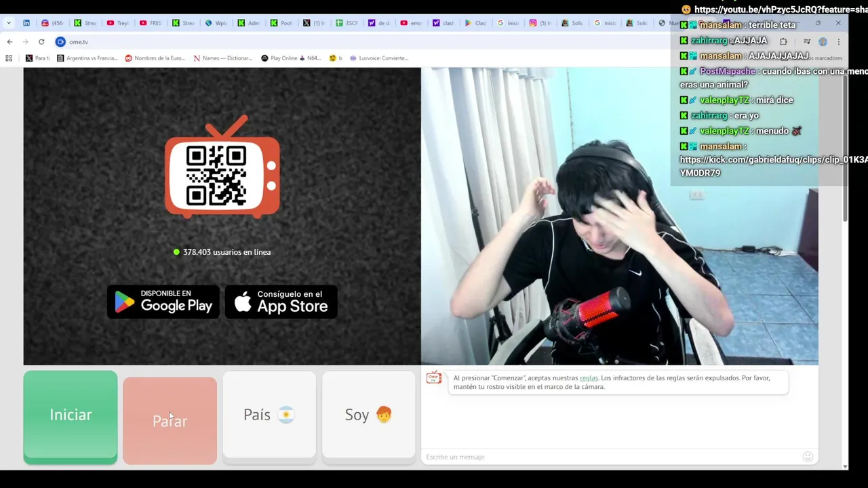The width and height of the screenshot is (868, 488).
Task: Open the emoji b bookmark
Action: pos(336,58)
